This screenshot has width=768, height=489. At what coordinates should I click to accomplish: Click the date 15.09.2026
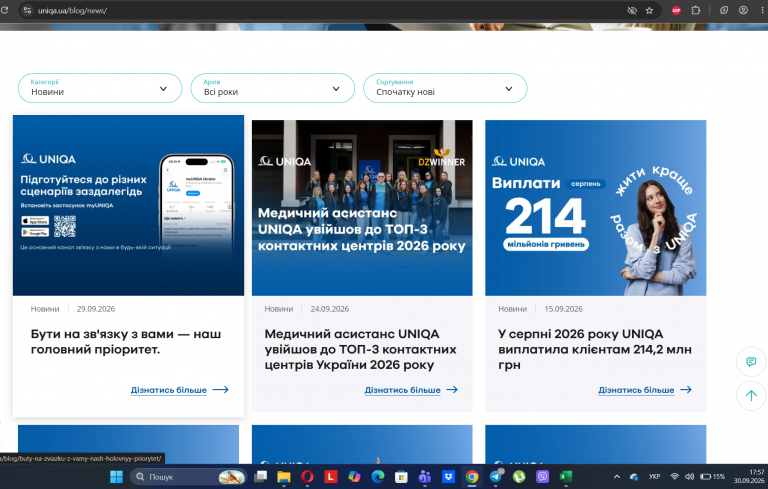pos(563,309)
